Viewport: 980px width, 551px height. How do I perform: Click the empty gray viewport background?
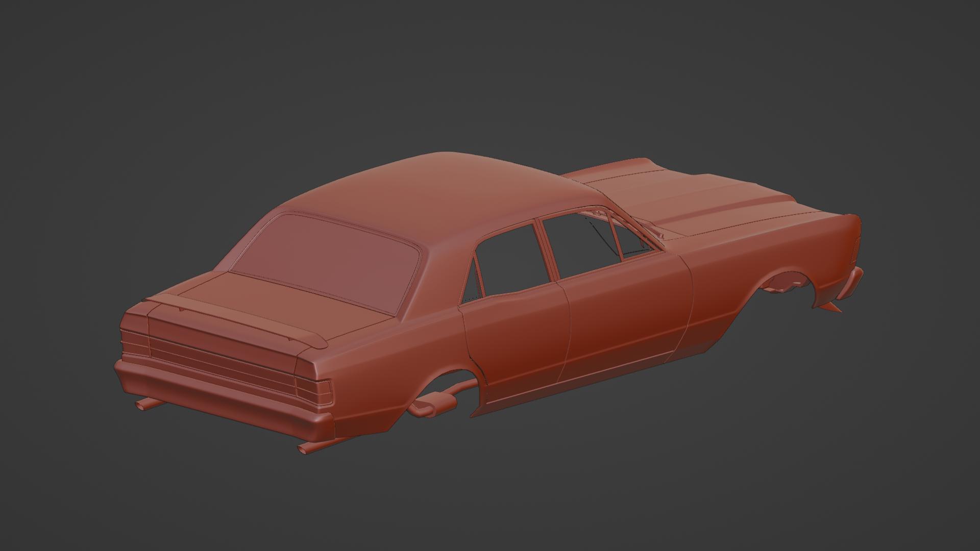pos(153,102)
